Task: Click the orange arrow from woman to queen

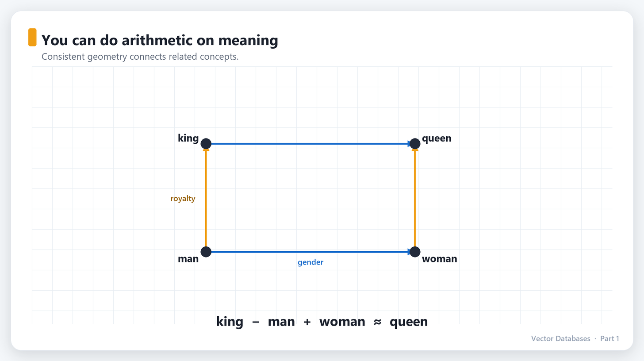Action: coord(414,197)
